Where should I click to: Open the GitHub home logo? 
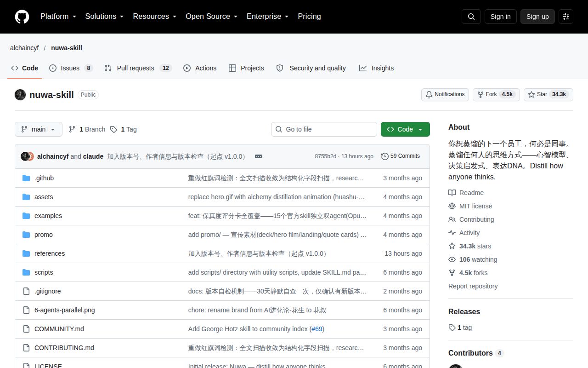coord(22,17)
